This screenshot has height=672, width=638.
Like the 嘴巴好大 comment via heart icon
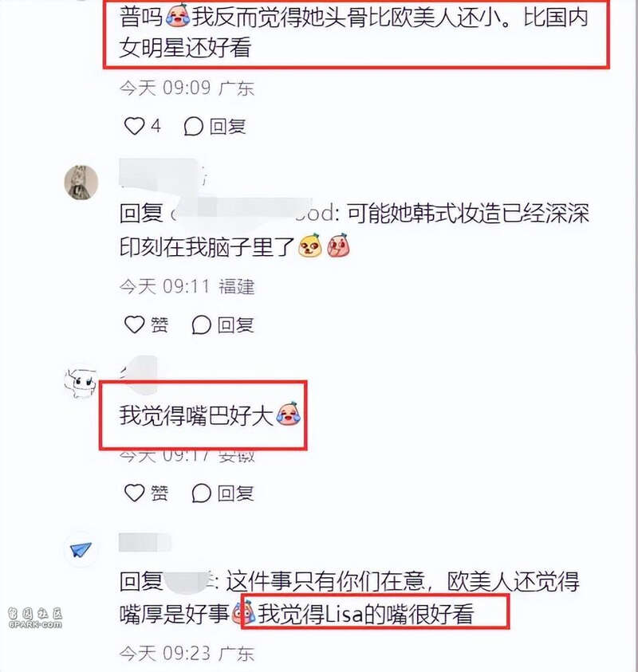point(134,493)
